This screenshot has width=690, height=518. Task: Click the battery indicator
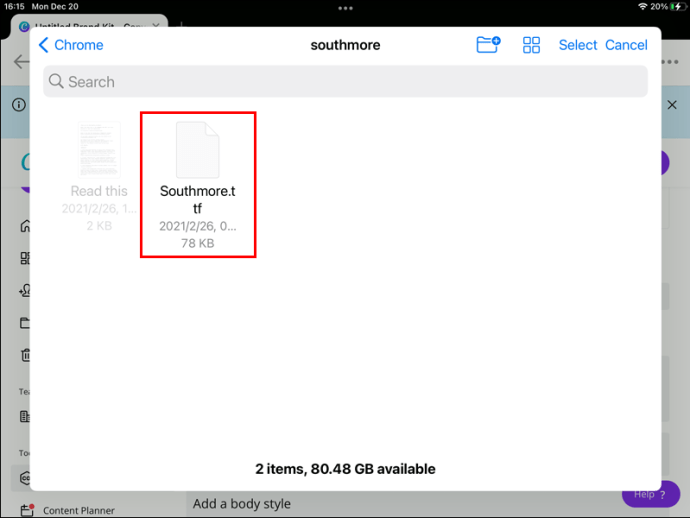[x=678, y=6]
